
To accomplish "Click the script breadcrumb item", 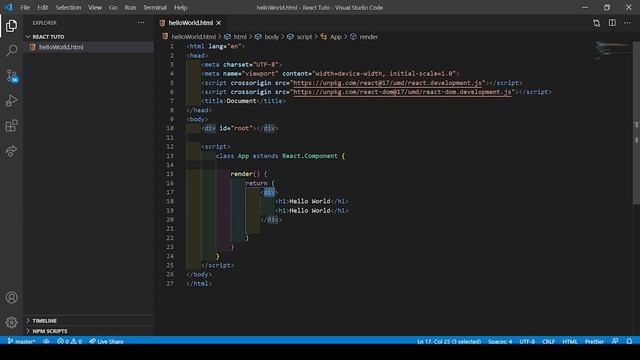I will coord(304,37).
